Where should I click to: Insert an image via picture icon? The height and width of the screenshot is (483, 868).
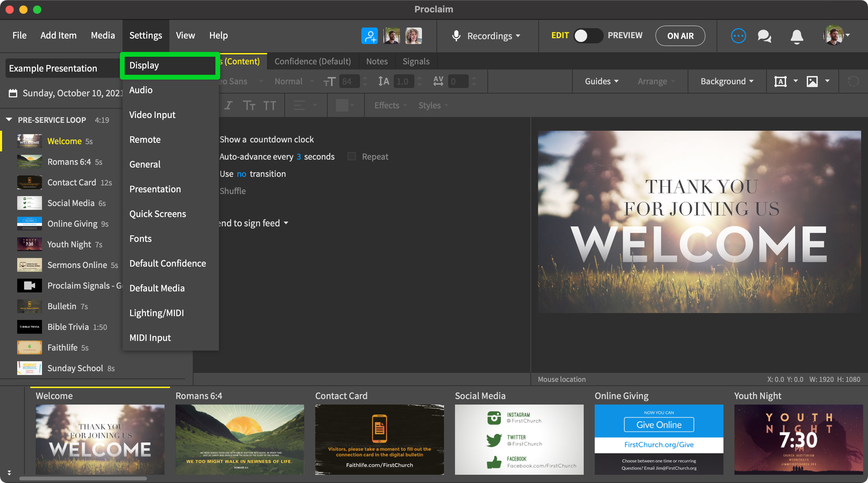coord(812,82)
